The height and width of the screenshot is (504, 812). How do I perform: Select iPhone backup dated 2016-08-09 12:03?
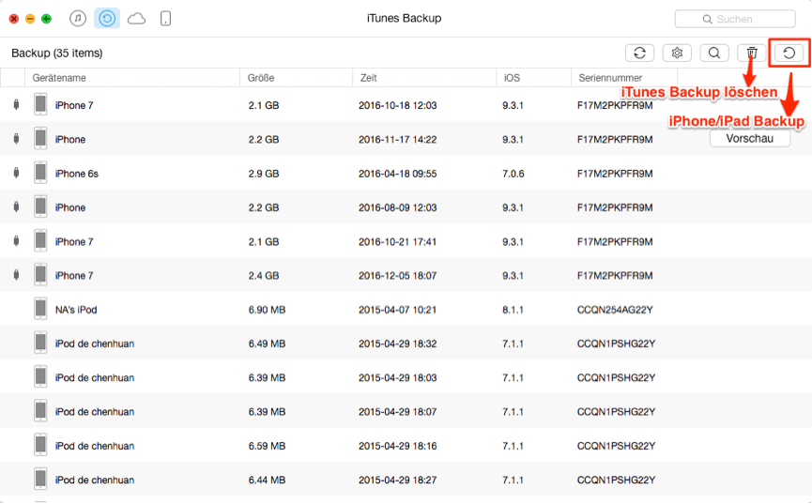coord(406,207)
